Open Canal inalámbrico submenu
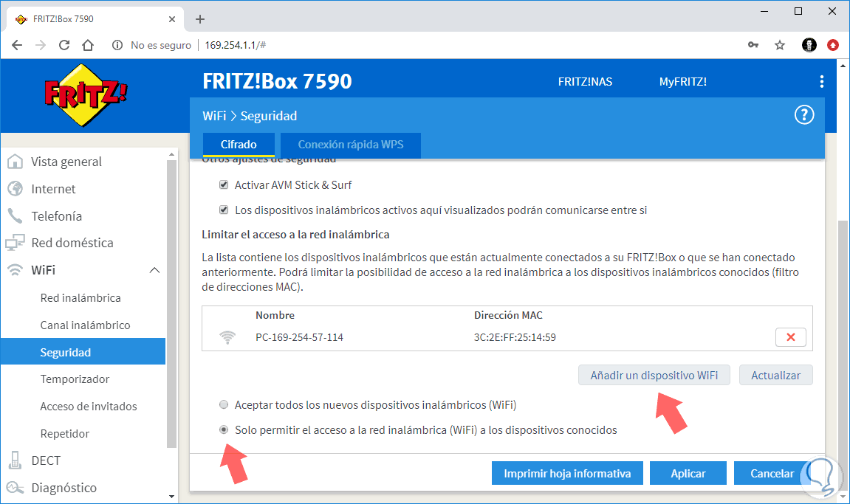850x504 pixels. point(85,325)
